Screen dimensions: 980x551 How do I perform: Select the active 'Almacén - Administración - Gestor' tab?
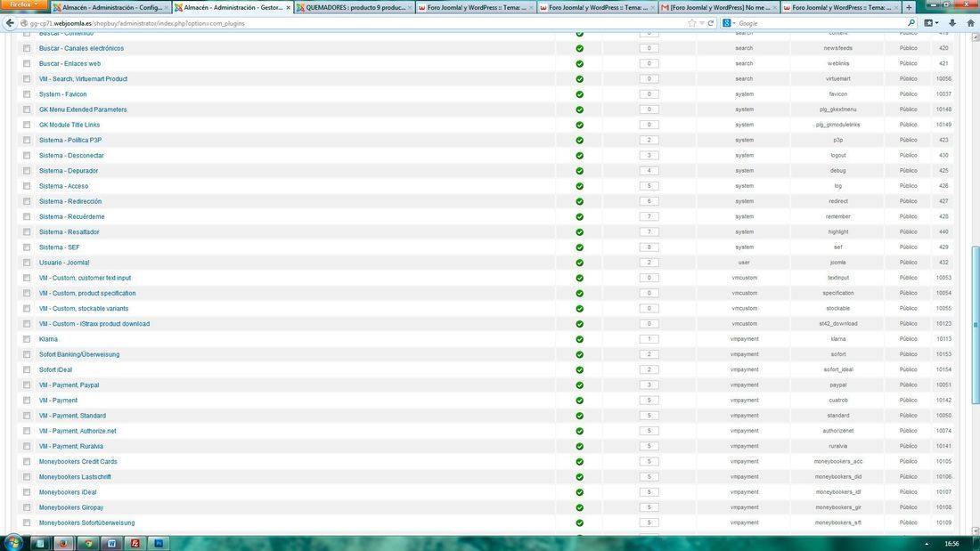233,7
